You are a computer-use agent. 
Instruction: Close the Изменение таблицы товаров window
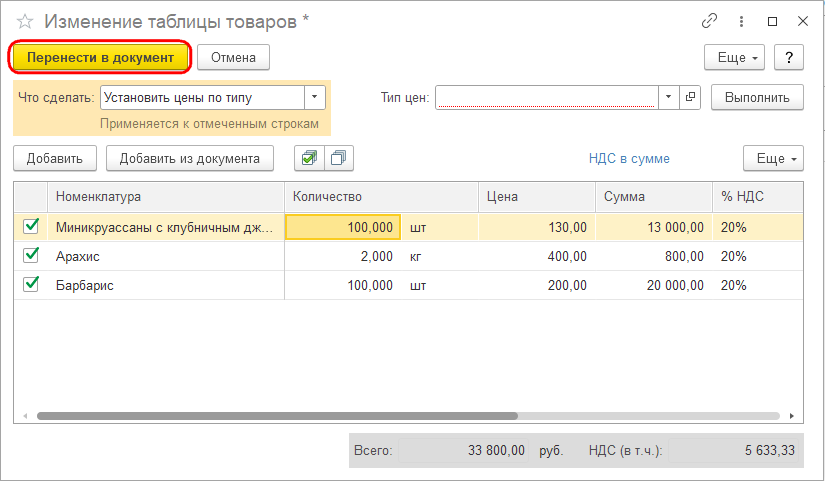(x=803, y=21)
